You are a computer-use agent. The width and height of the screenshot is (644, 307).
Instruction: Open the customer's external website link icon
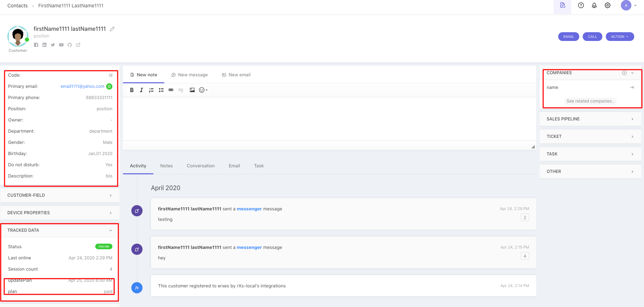[x=78, y=45]
